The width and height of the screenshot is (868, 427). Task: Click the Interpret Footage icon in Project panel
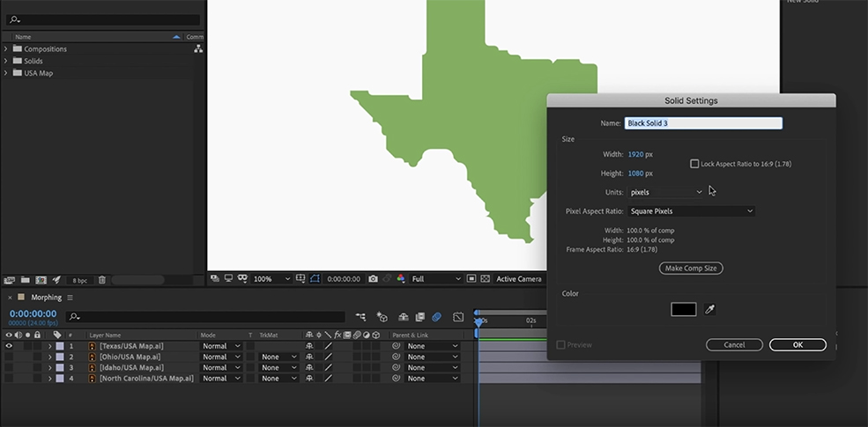[x=9, y=281]
